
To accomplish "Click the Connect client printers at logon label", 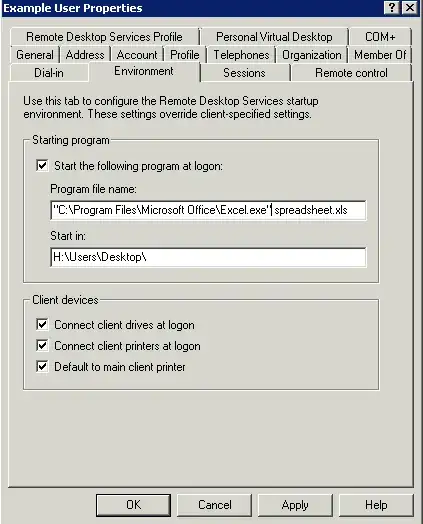I will pos(127,346).
